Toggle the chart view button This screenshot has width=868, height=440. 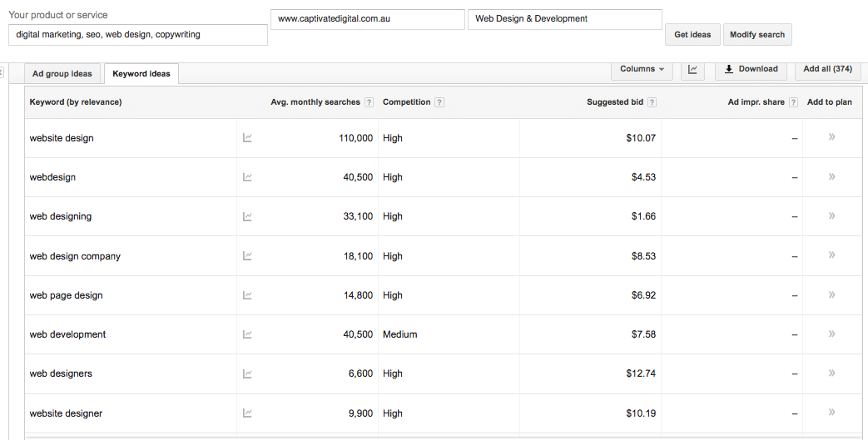click(x=692, y=69)
